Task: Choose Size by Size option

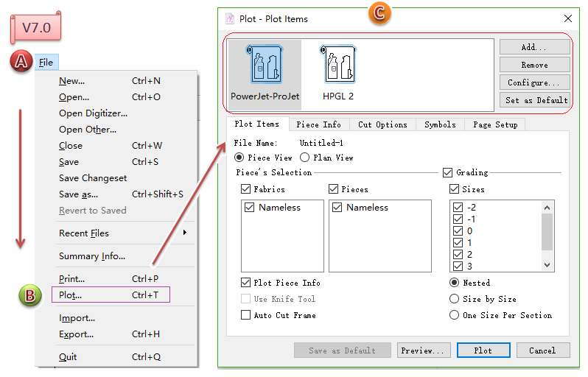Action: (455, 299)
